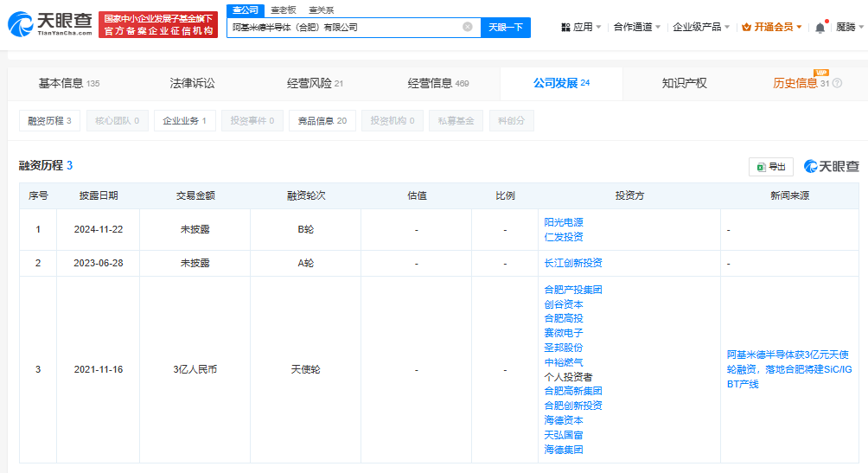Open investor link 合肥创新投资
Image resolution: width=868 pixels, height=473 pixels.
[573, 406]
